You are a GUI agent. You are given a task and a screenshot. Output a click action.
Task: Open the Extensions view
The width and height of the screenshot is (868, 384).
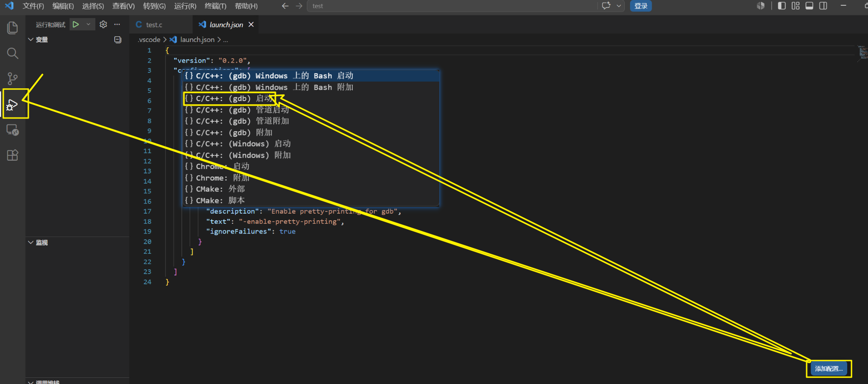pyautogui.click(x=12, y=155)
